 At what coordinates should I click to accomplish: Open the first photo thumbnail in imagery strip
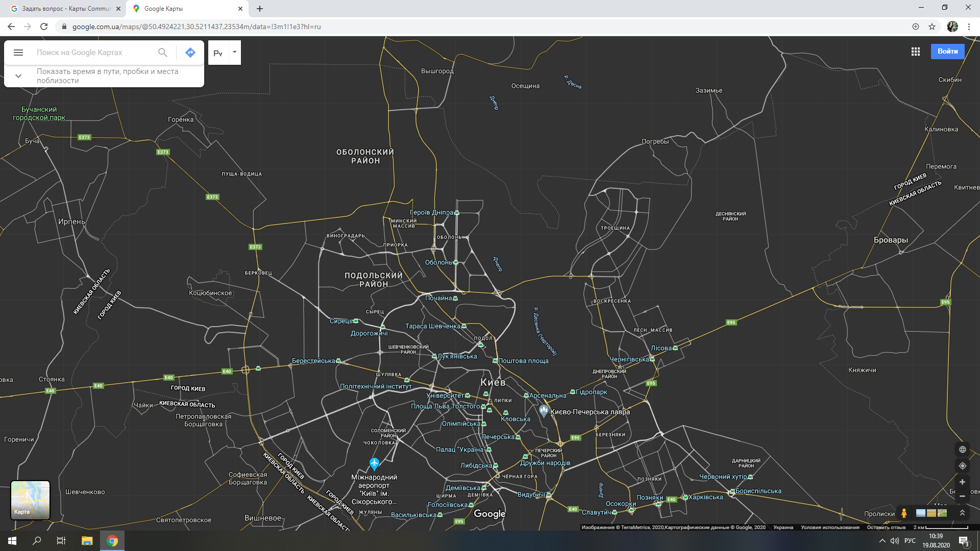pyautogui.click(x=921, y=513)
